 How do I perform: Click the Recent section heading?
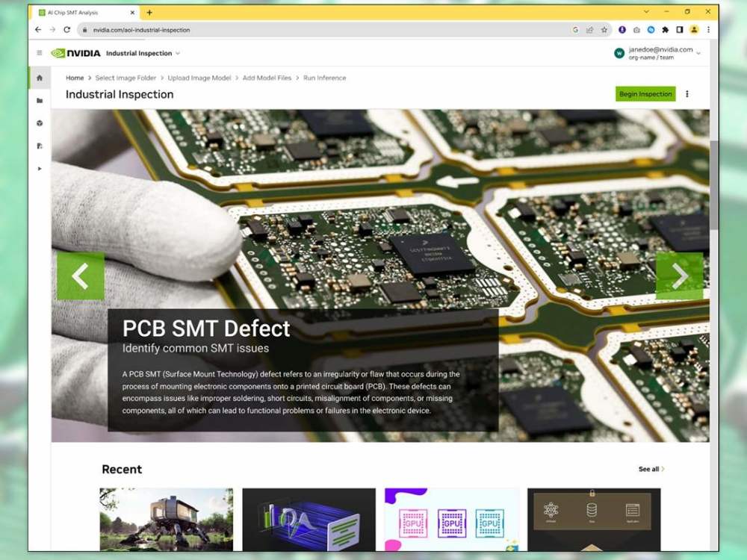tap(122, 470)
